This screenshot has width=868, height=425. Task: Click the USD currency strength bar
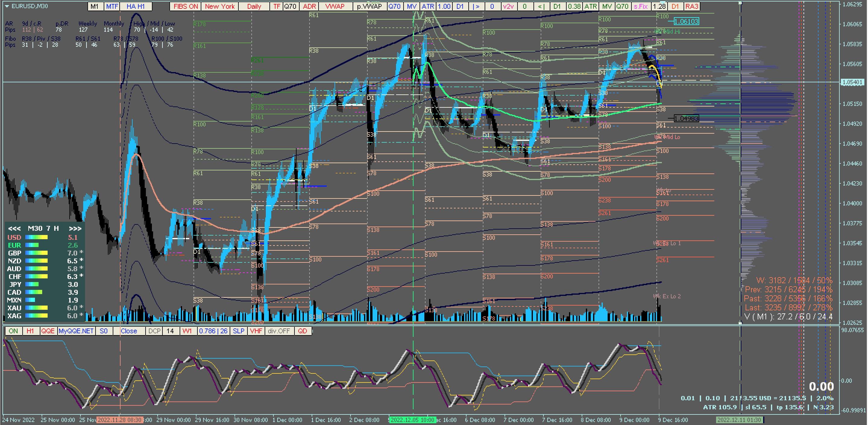(x=36, y=237)
